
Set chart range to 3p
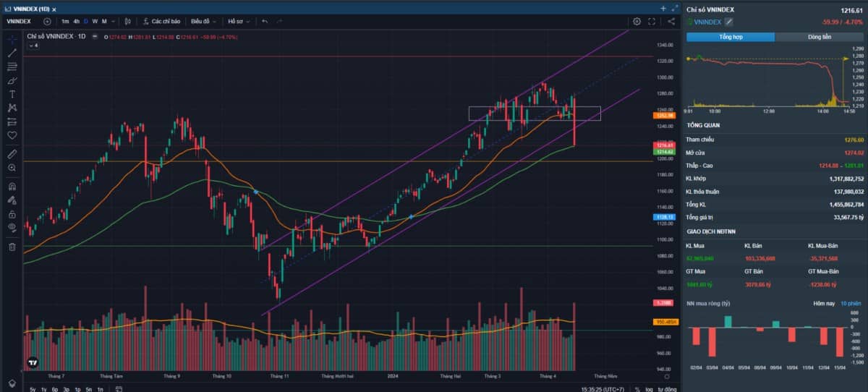(x=67, y=389)
